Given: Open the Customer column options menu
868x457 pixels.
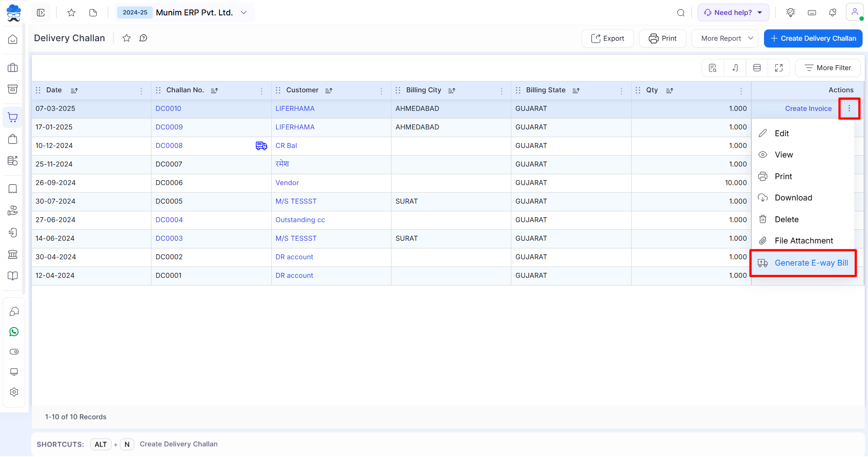Looking at the screenshot, I should [381, 90].
